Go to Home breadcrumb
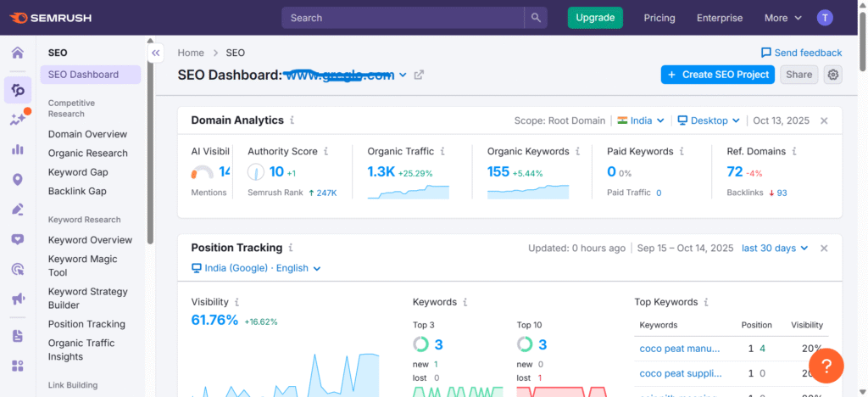The width and height of the screenshot is (868, 397). click(x=191, y=53)
